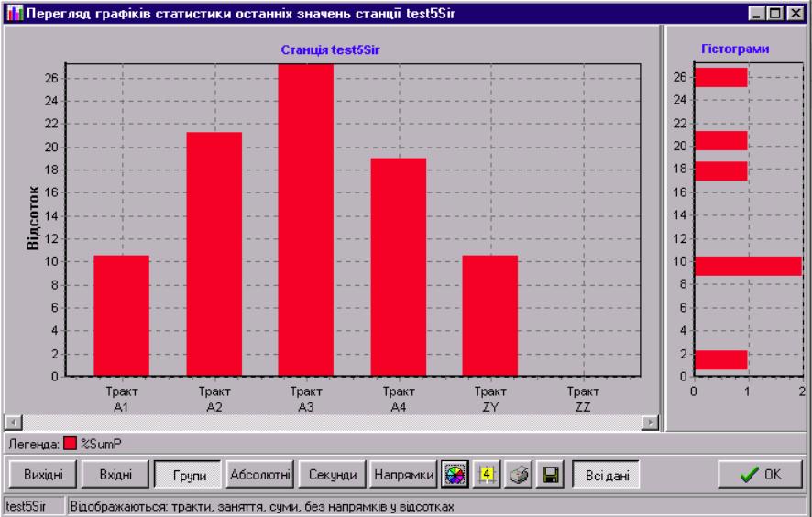Click the title bar chart application icon
Viewport: 812px width, 517px height.
click(x=15, y=13)
